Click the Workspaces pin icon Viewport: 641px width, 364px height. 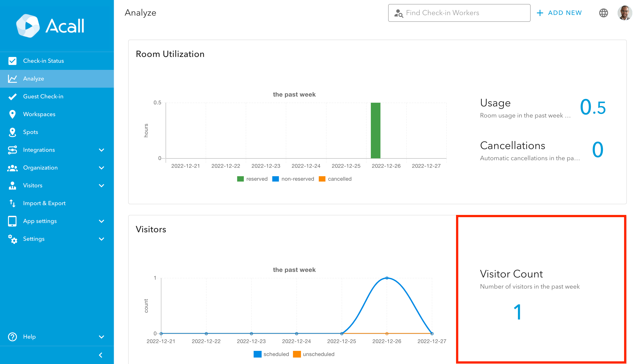[12, 114]
